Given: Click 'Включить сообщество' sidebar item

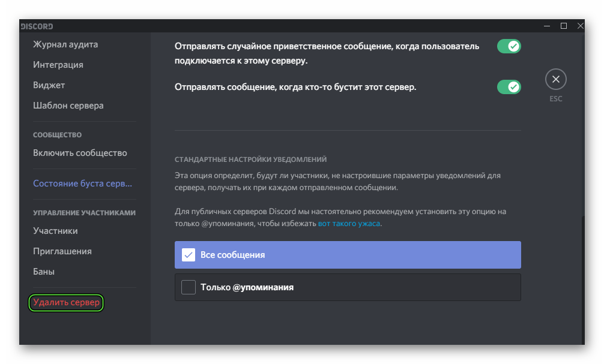Looking at the screenshot, I should click(80, 153).
